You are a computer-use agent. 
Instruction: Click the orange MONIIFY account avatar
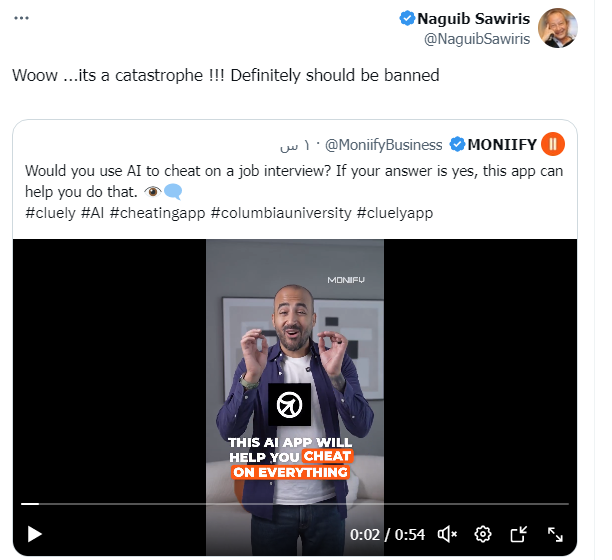552,145
